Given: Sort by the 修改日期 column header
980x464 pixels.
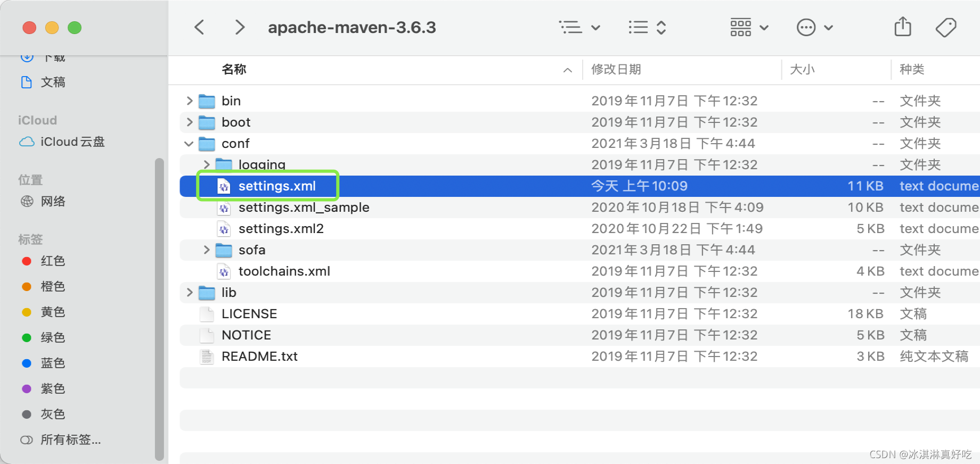Looking at the screenshot, I should point(616,69).
